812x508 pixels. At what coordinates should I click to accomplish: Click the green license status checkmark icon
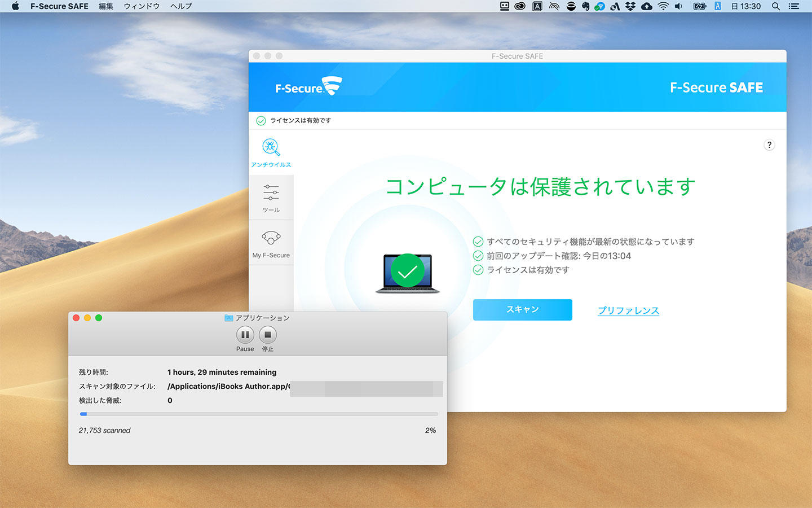tap(261, 120)
